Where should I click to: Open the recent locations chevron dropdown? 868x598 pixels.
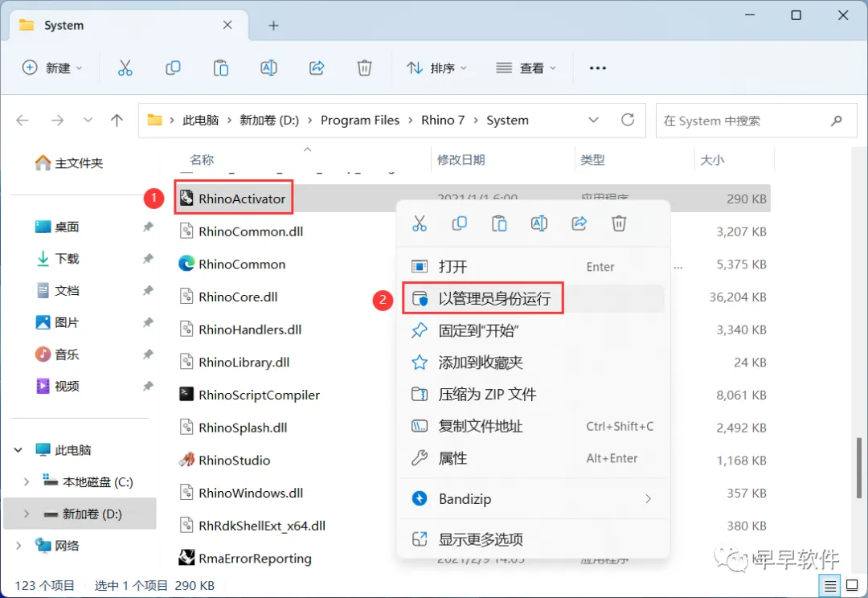click(x=88, y=120)
